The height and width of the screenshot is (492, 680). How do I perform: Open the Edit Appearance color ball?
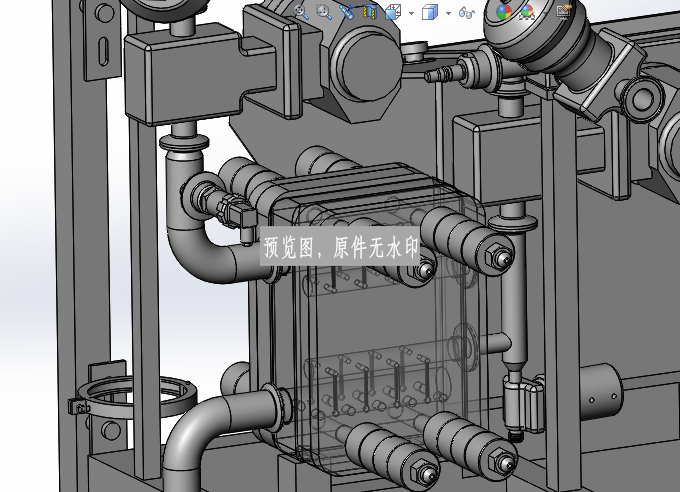coord(503,12)
